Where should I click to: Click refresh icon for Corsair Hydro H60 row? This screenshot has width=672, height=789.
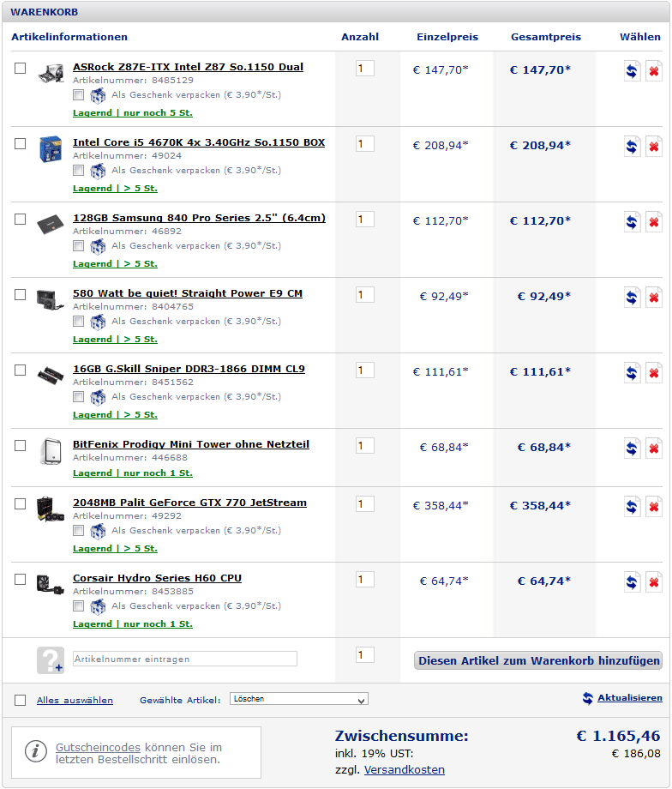(x=632, y=582)
